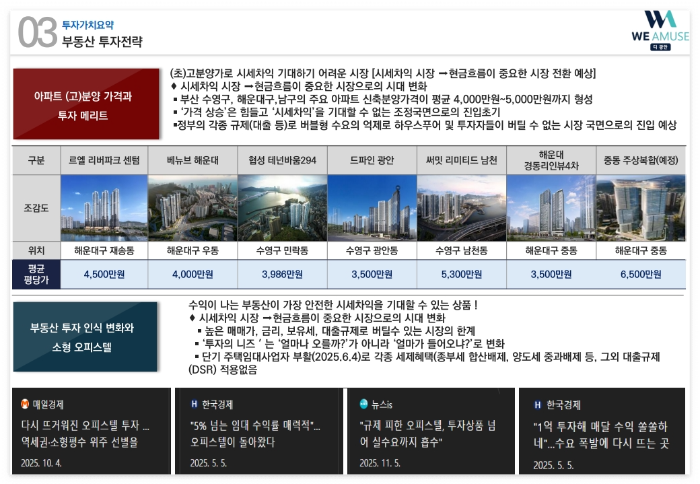This screenshot has height=484, width=700.
Task: Click the bullet '부산 수영구, 해운대구, 남구의 주요 아파트'
Action: click(383, 99)
